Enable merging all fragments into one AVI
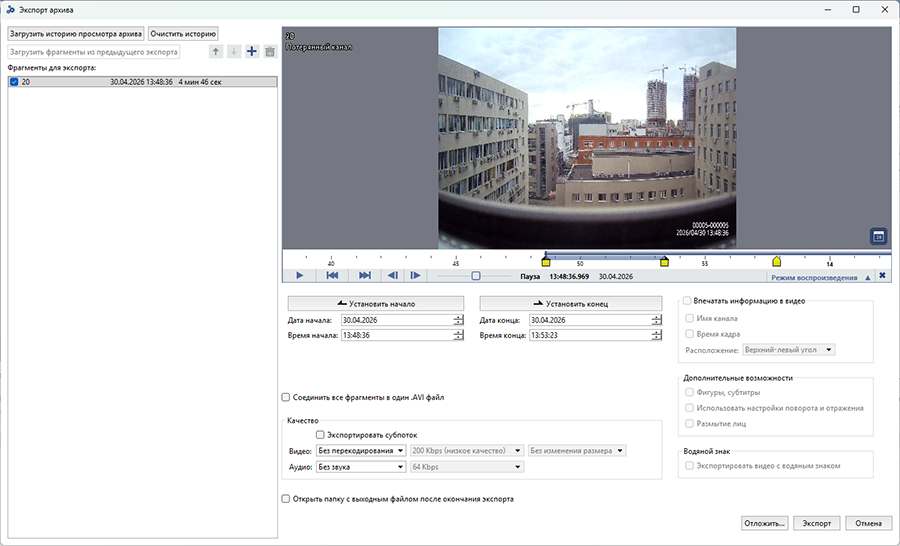The height and width of the screenshot is (546, 900). click(x=286, y=397)
